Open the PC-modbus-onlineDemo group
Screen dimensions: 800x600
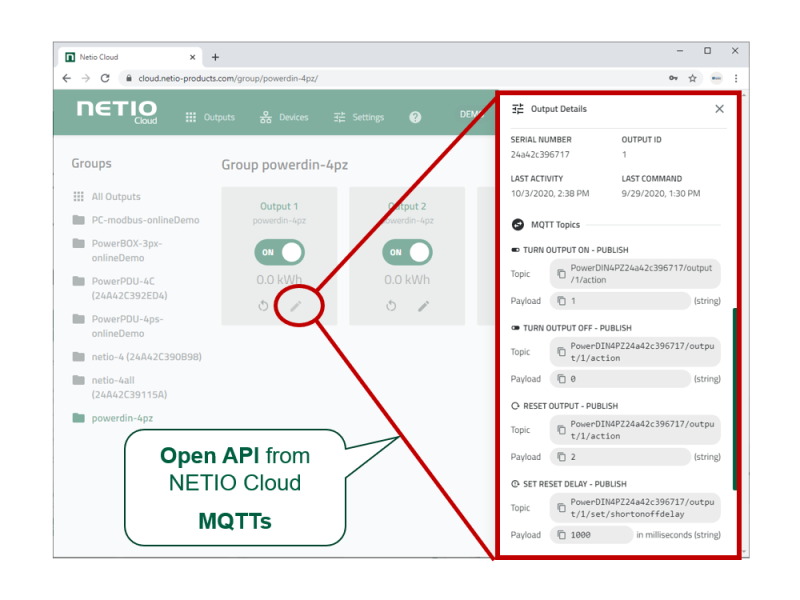[x=136, y=220]
